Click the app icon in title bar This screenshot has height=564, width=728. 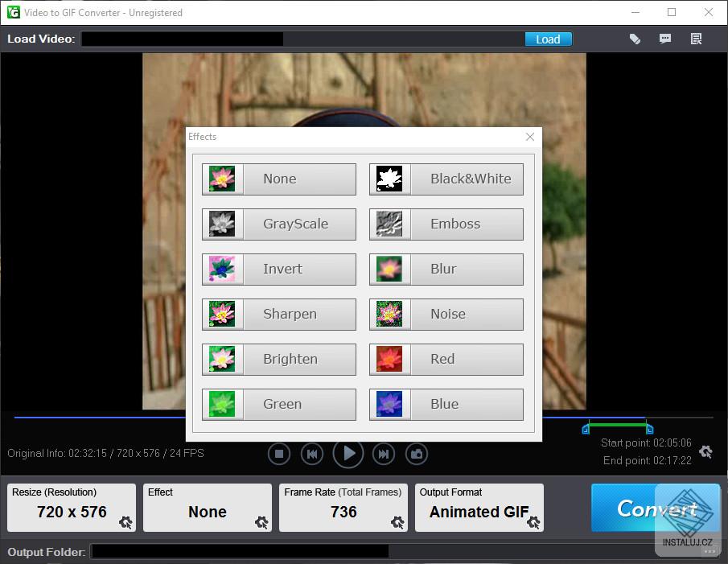[13, 12]
